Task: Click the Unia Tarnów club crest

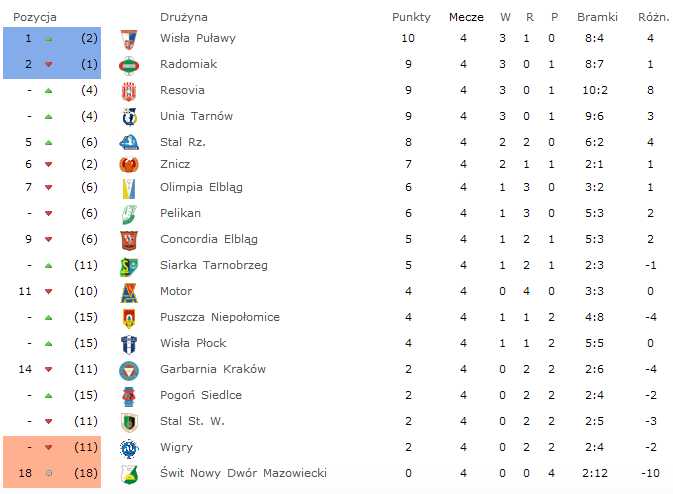Action: click(129, 117)
